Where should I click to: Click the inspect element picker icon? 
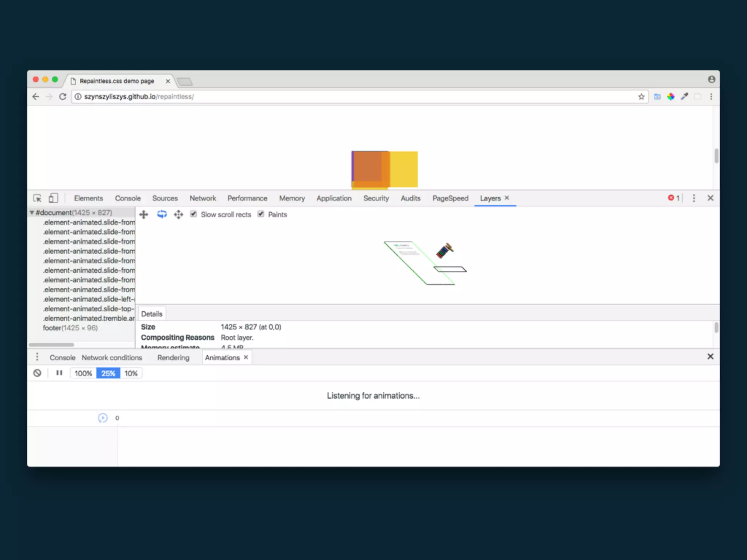(x=37, y=198)
